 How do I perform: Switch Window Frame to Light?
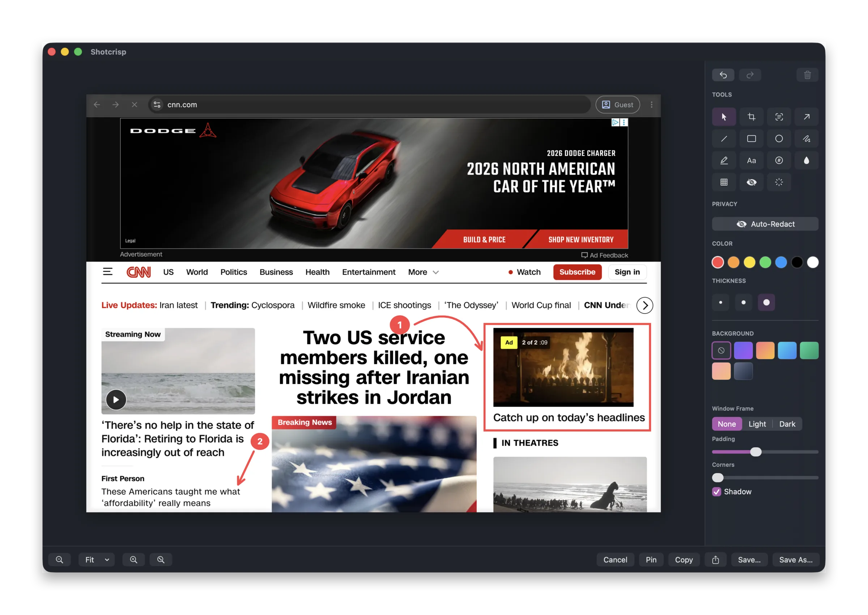coord(757,424)
